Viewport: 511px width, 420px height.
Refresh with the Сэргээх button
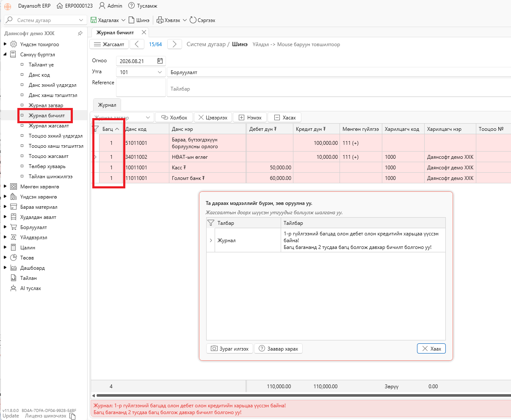[203, 20]
